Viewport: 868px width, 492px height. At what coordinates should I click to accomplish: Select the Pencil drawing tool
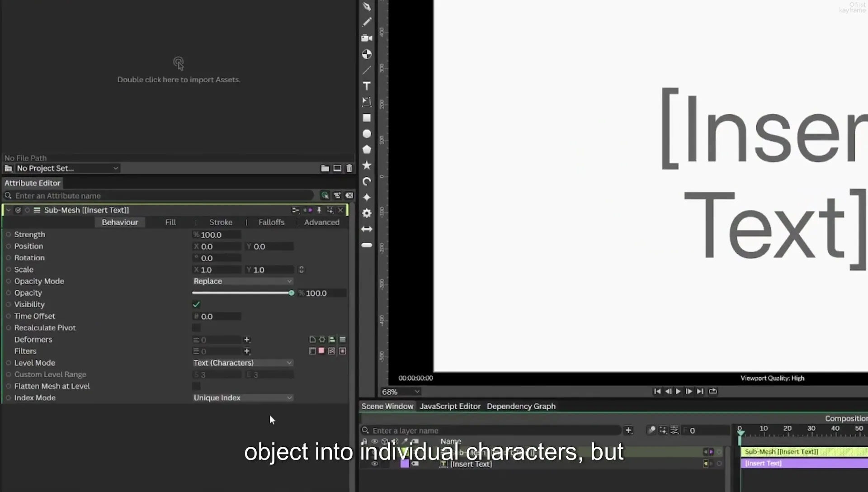point(367,22)
